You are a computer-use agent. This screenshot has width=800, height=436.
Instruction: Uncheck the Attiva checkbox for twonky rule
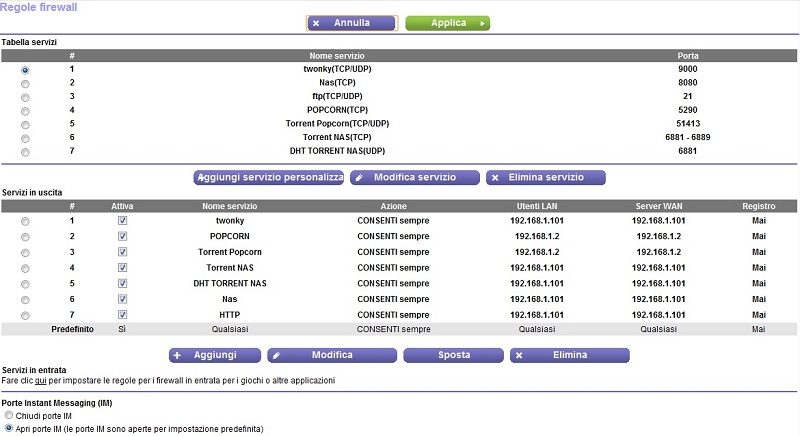(122, 221)
